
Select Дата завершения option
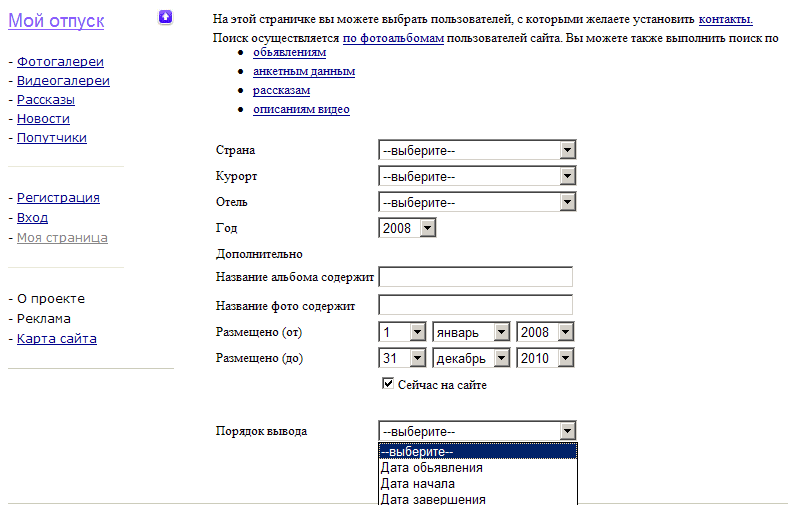[x=477, y=498]
